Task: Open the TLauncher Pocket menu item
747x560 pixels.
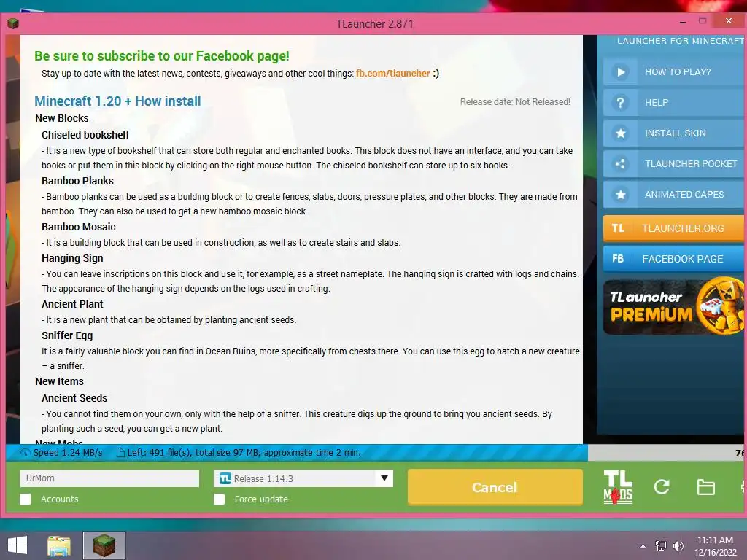Action: point(673,164)
